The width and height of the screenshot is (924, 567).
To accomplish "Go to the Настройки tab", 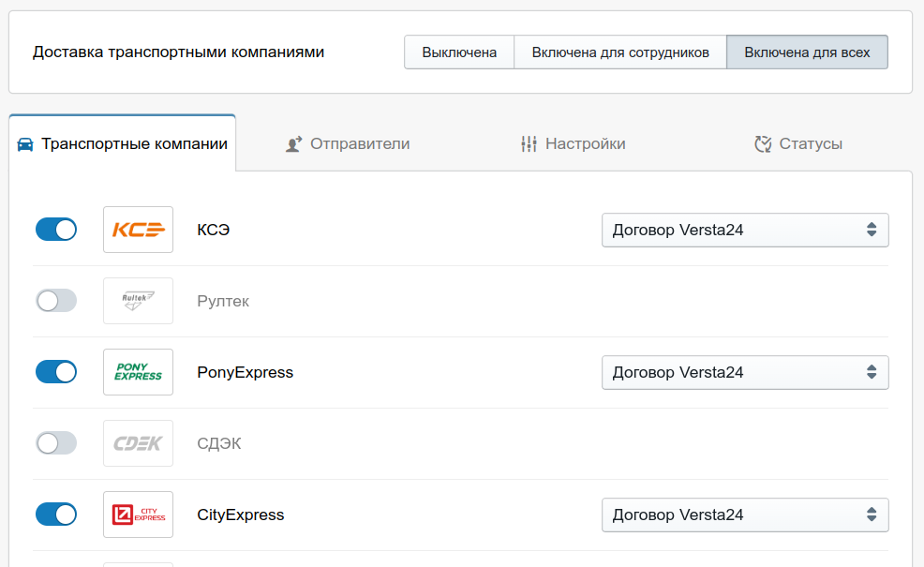I will click(x=574, y=143).
